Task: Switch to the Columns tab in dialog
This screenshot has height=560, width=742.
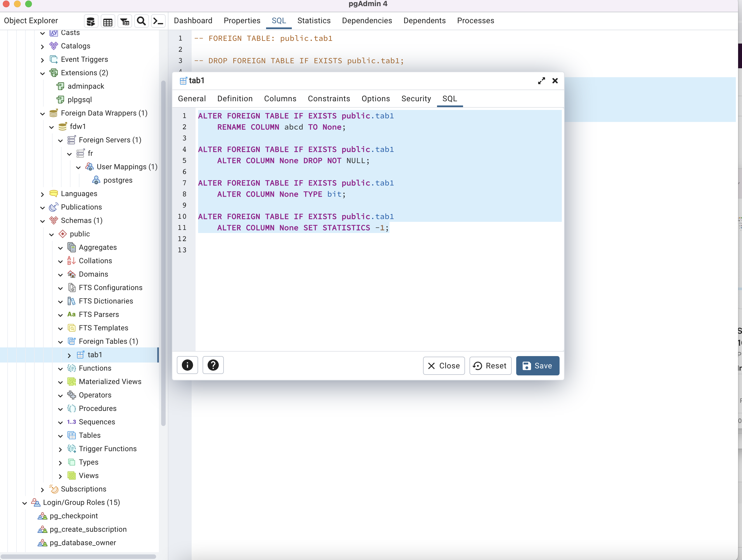Action: pyautogui.click(x=280, y=98)
